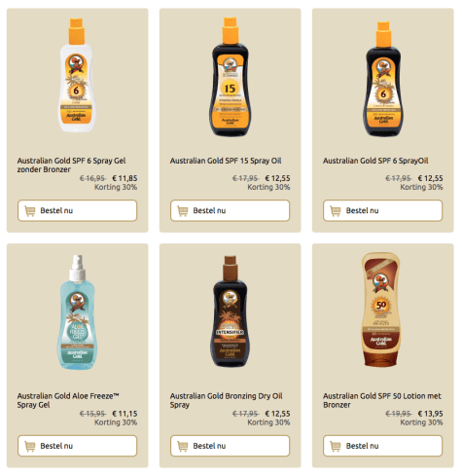Click cart icon for SPF 15 Spray Oil
462x476 pixels.
pyautogui.click(x=183, y=211)
